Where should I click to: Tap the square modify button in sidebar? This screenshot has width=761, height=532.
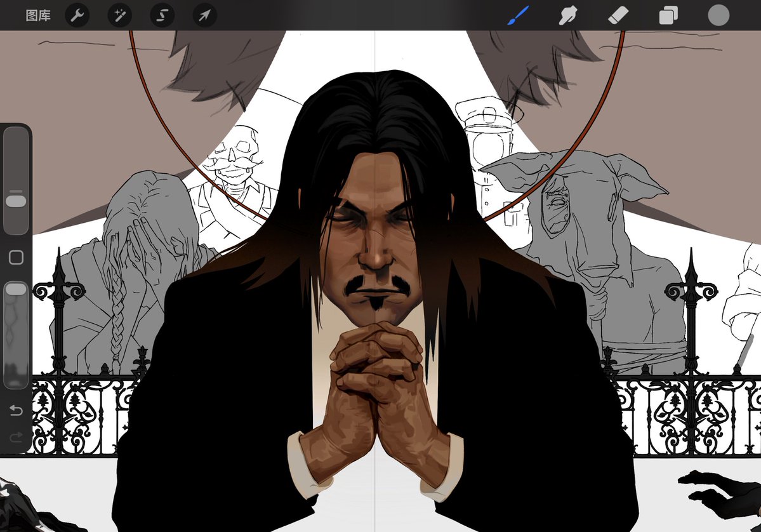[16, 257]
